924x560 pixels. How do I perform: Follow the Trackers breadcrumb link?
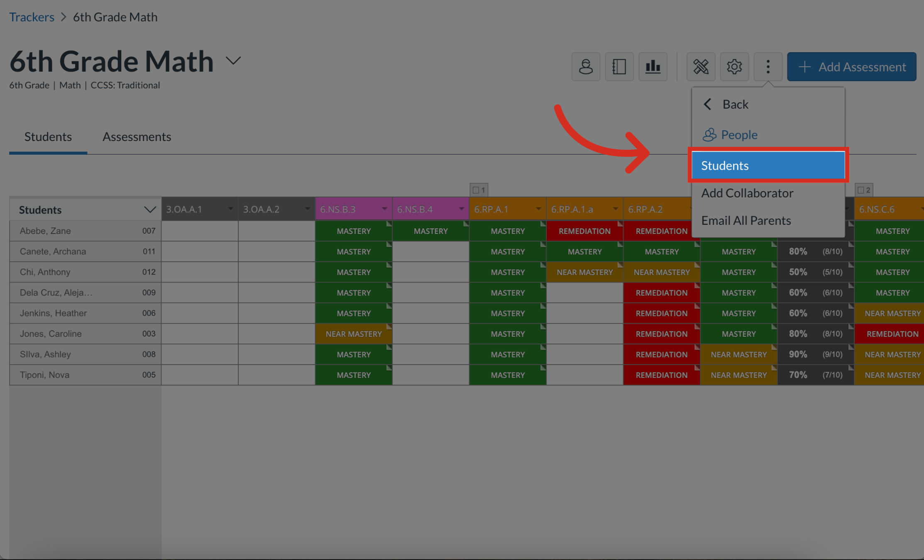[x=32, y=17]
